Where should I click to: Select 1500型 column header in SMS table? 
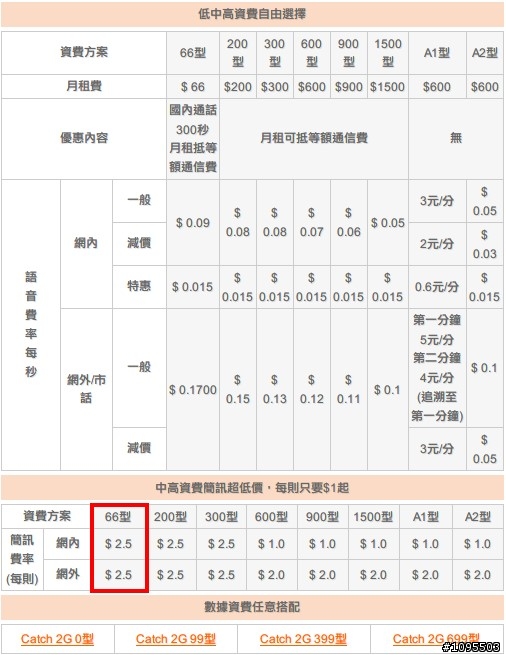373,517
